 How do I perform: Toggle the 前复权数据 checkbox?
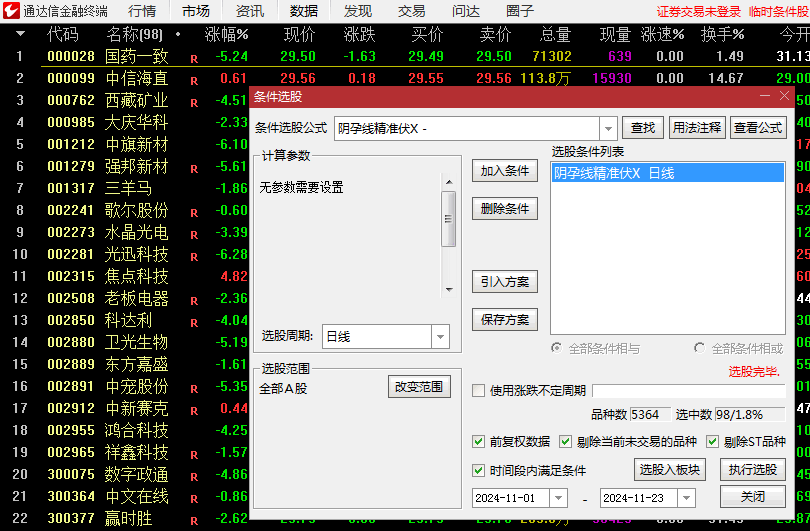[x=478, y=442]
